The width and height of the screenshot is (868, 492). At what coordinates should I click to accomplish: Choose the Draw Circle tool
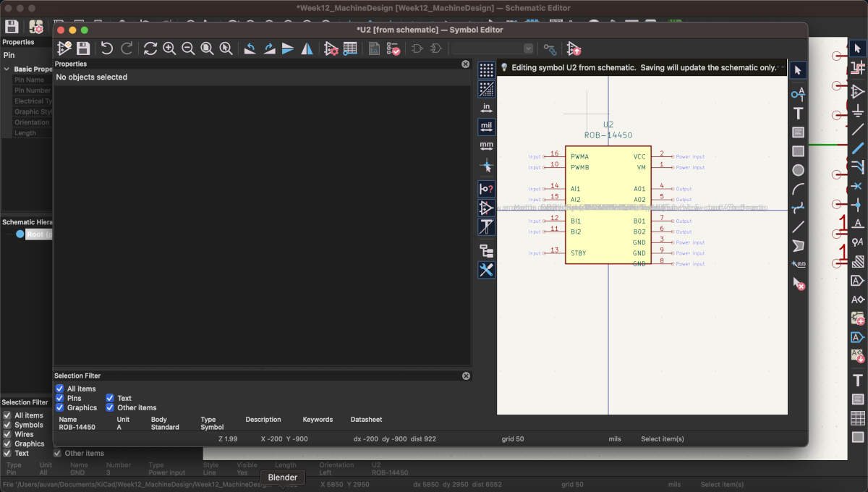[798, 170]
